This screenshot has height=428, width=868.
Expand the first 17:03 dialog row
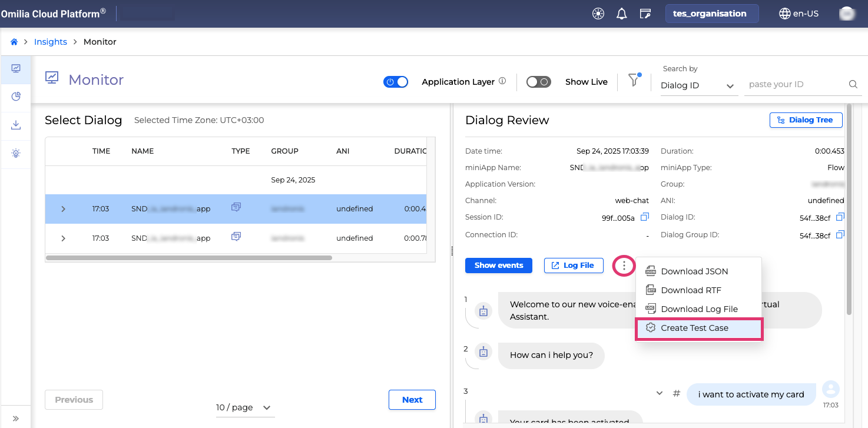pyautogui.click(x=63, y=209)
